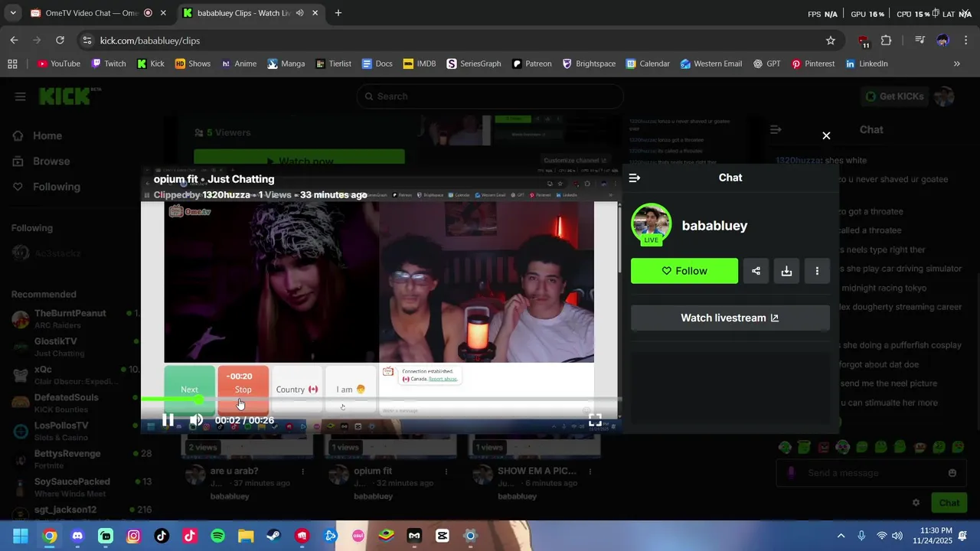Download the clip with the download icon
The width and height of the screenshot is (980, 551).
[786, 271]
